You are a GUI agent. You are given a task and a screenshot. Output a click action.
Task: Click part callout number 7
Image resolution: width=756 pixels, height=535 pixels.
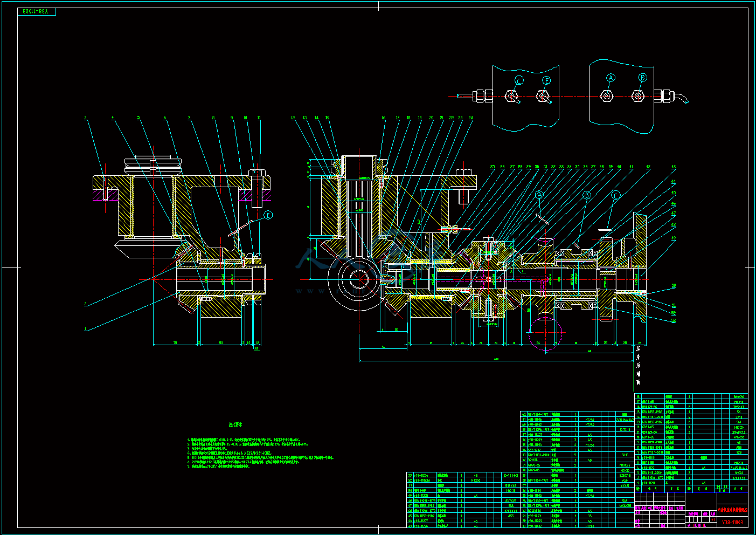[x=189, y=118]
